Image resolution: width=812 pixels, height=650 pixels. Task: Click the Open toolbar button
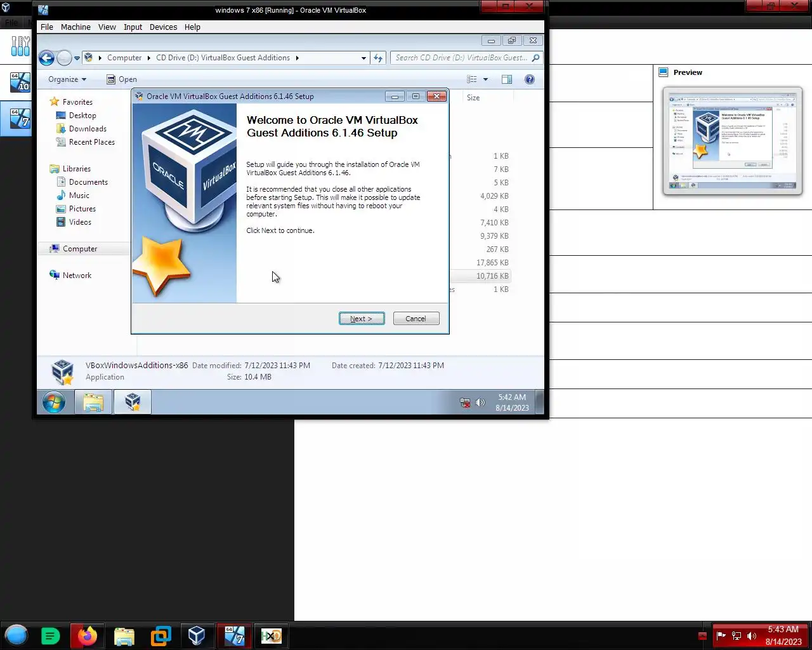[x=121, y=79]
